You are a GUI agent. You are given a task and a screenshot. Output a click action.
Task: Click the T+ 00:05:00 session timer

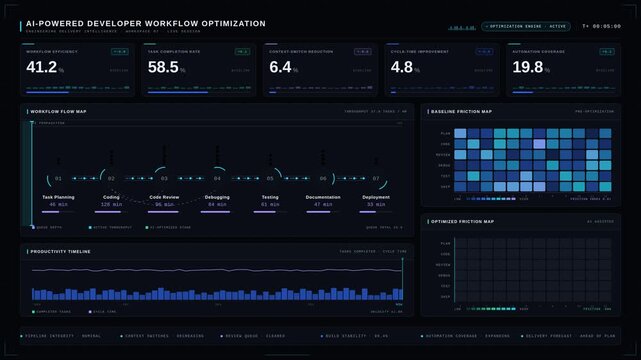(601, 26)
